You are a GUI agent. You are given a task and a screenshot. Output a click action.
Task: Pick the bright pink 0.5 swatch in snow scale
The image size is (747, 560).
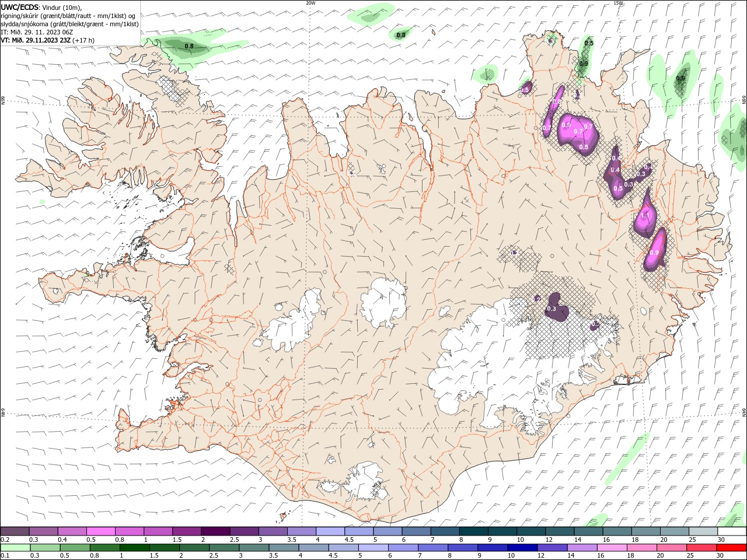[100, 531]
